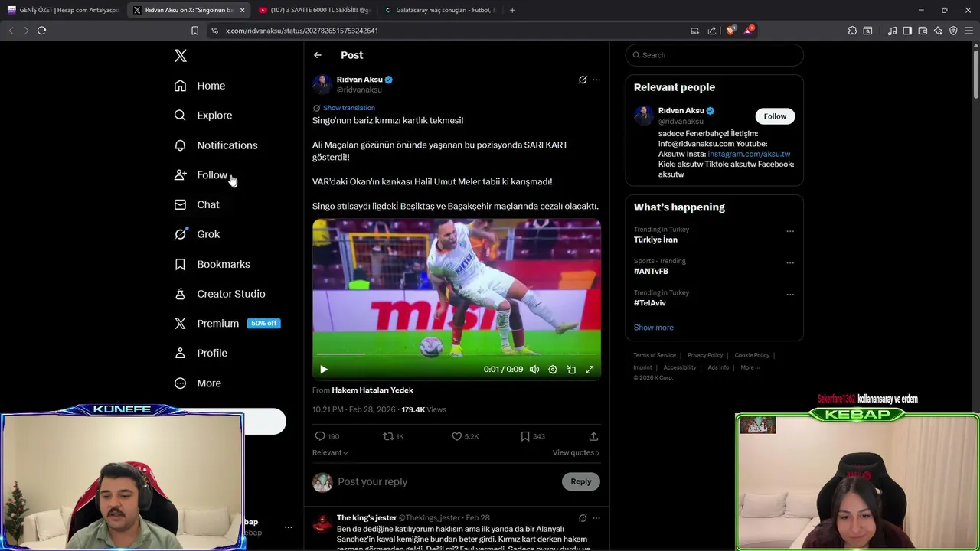Screen dimensions: 980x551
Task: Enter video fullscreen mode
Action: click(590, 370)
